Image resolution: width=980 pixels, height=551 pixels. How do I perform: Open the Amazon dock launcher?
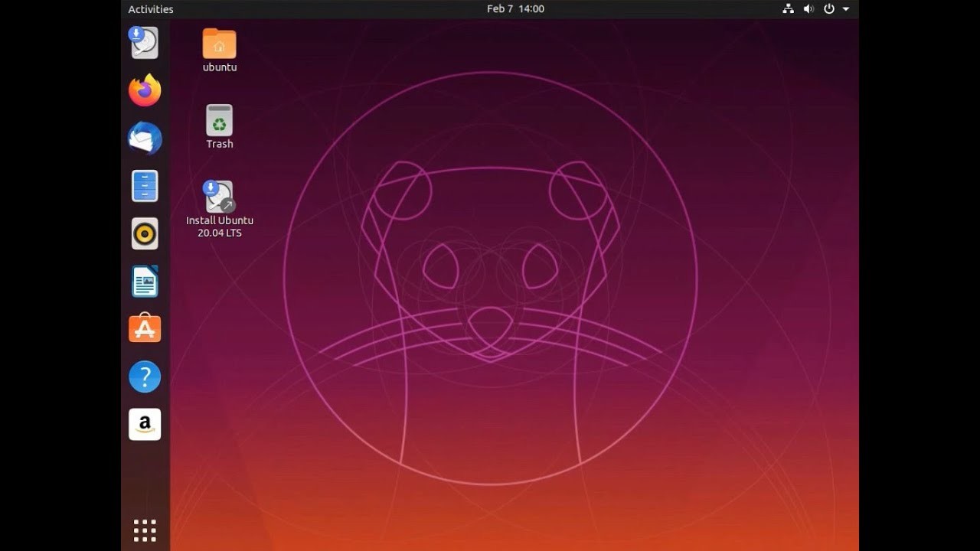pos(145,424)
